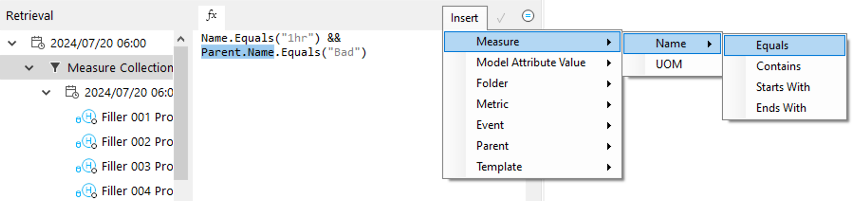Click the circled equals icon
This screenshot has height=201, width=868.
point(528,16)
